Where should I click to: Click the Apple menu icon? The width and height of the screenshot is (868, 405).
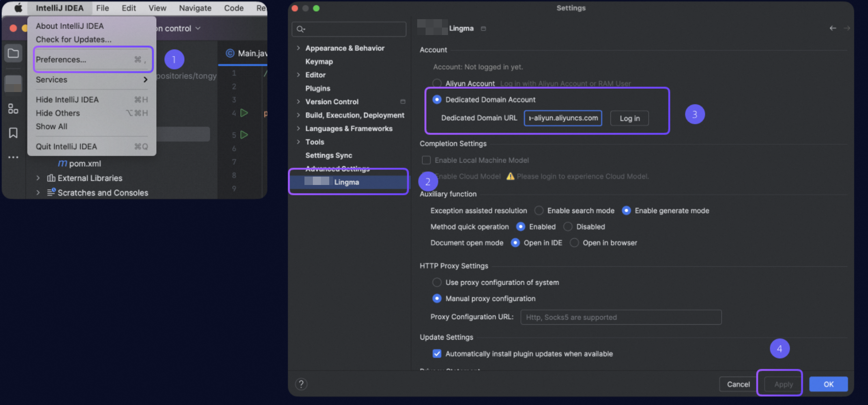(18, 8)
